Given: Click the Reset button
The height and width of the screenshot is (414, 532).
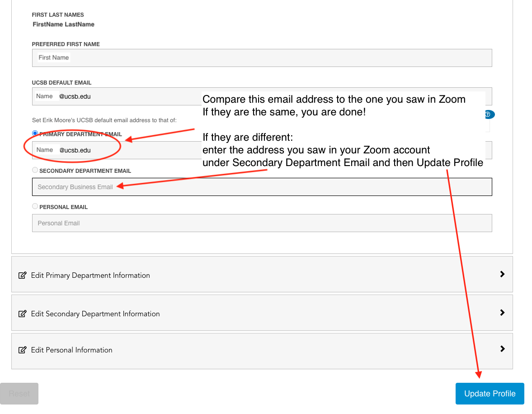Looking at the screenshot, I should (19, 394).
